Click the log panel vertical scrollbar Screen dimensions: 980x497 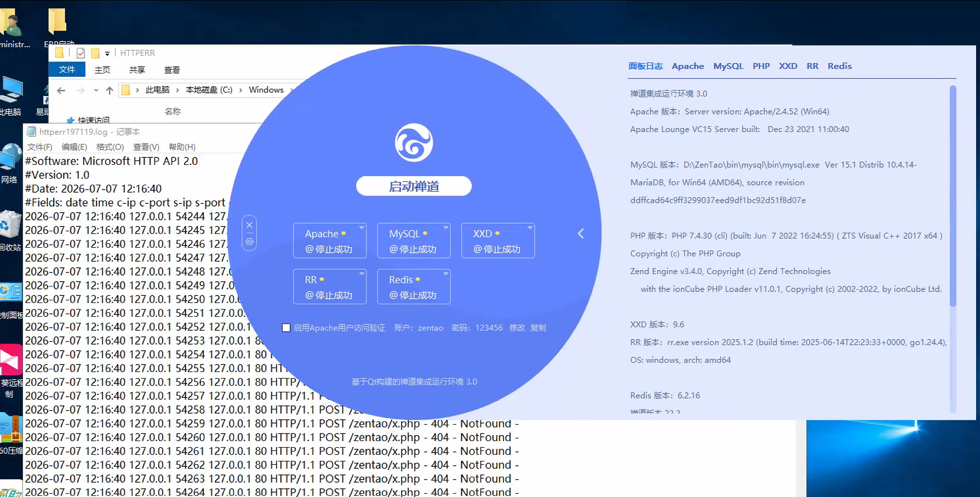tap(953, 196)
